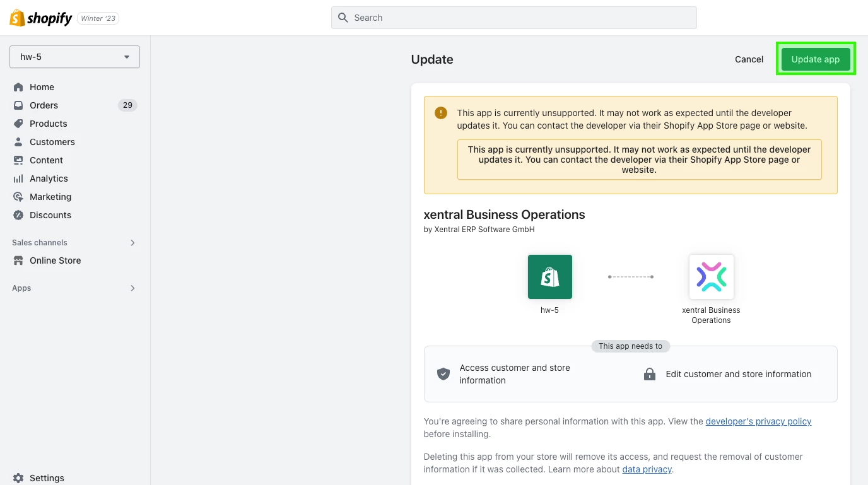868x485 pixels.
Task: Open the Customers person icon
Action: pos(18,142)
